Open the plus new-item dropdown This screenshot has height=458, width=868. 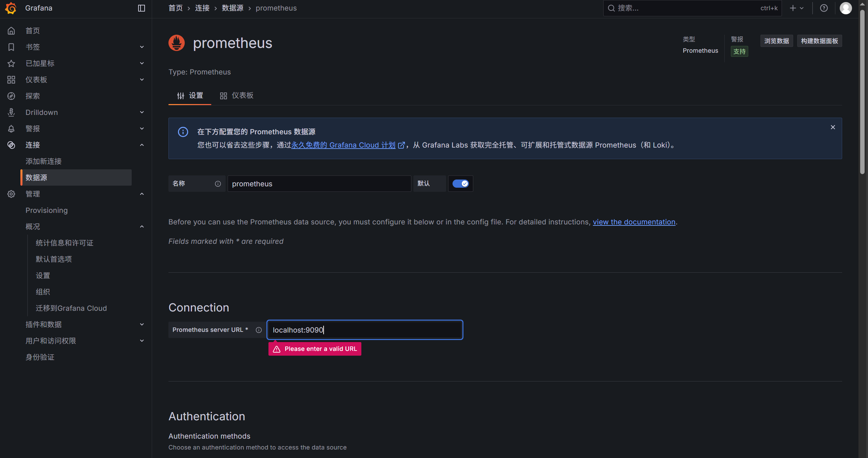pos(797,8)
